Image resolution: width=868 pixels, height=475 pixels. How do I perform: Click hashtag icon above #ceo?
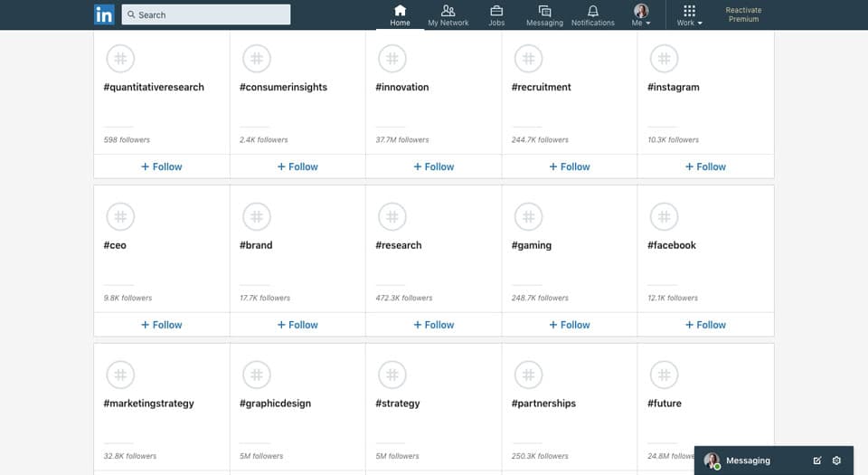click(120, 216)
